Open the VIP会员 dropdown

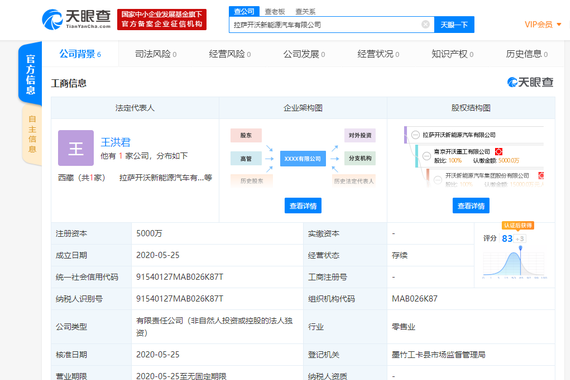[543, 24]
